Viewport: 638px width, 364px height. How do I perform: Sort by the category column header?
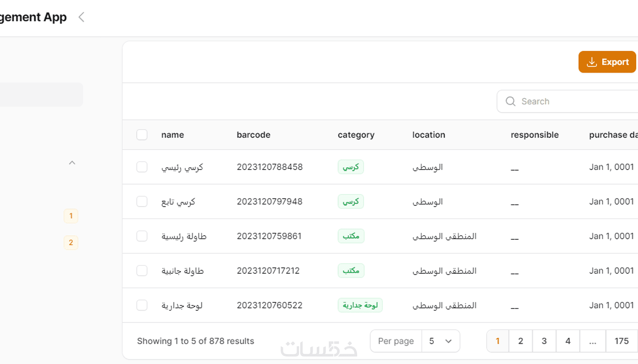click(x=356, y=135)
